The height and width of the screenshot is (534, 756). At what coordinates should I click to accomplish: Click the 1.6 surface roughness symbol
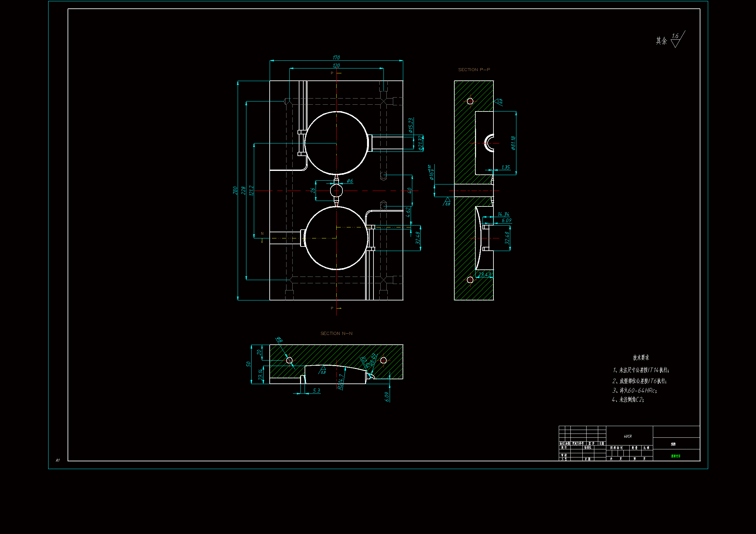click(x=676, y=40)
